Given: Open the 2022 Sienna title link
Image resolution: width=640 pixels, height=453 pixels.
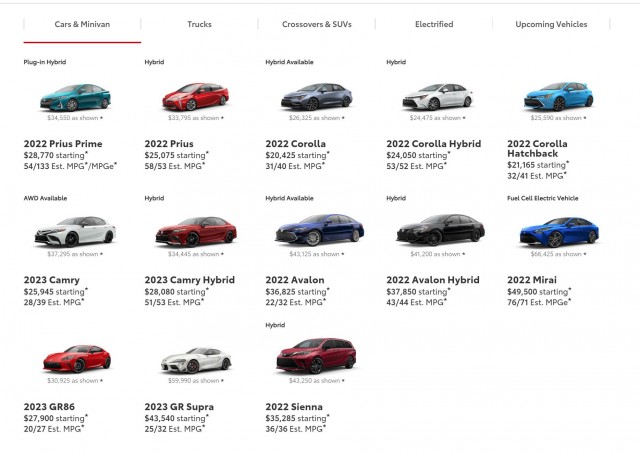Looking at the screenshot, I should 294,406.
